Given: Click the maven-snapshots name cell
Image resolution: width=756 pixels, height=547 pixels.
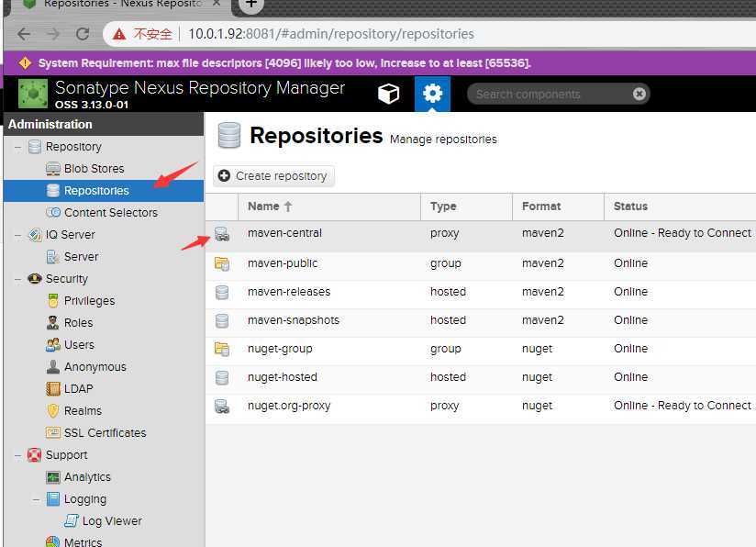Looking at the screenshot, I should point(294,320).
